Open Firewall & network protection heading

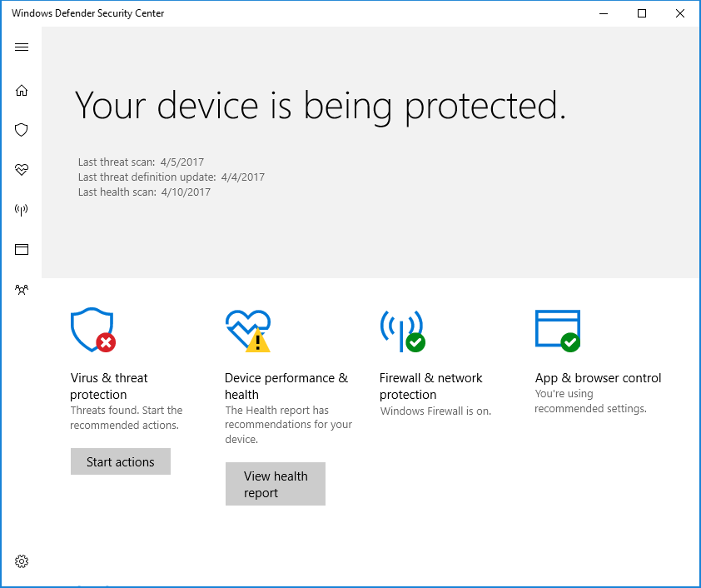pos(431,386)
